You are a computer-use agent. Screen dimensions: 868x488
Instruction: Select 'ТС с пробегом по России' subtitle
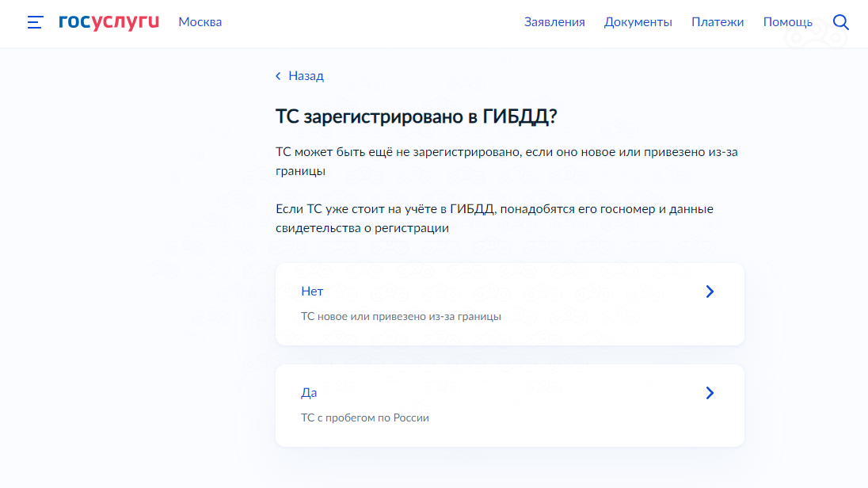(x=365, y=417)
